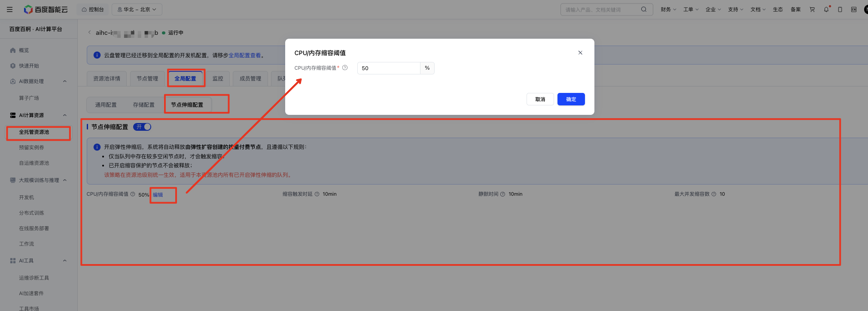Viewport: 868px width, 311px height.
Task: Confirm the threshold dialog with 确定
Action: (x=571, y=99)
